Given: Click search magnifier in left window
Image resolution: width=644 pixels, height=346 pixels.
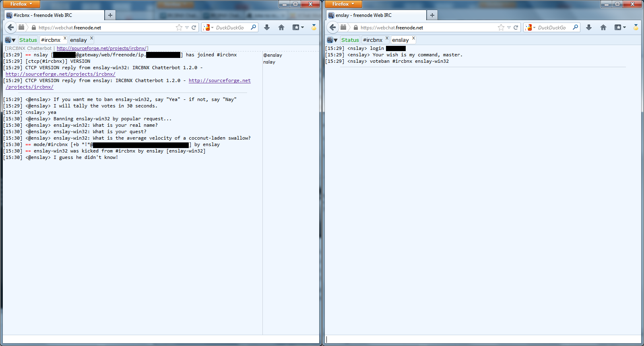Looking at the screenshot, I should coord(253,27).
